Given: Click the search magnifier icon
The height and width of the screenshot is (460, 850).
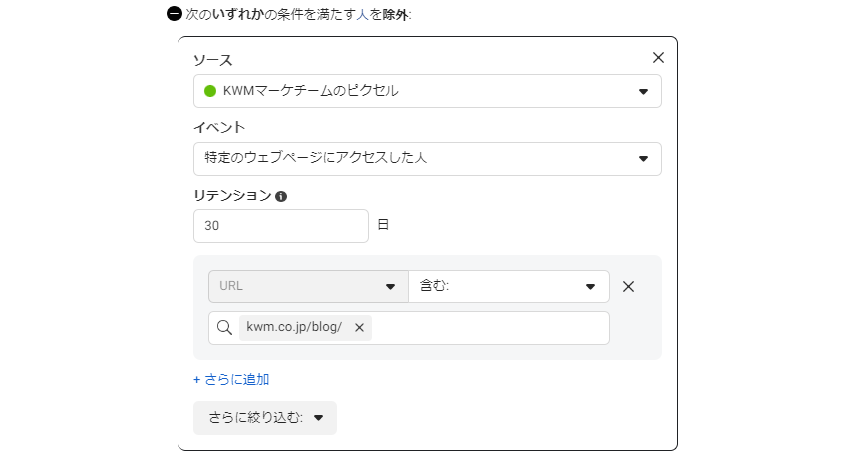Looking at the screenshot, I should pos(224,327).
